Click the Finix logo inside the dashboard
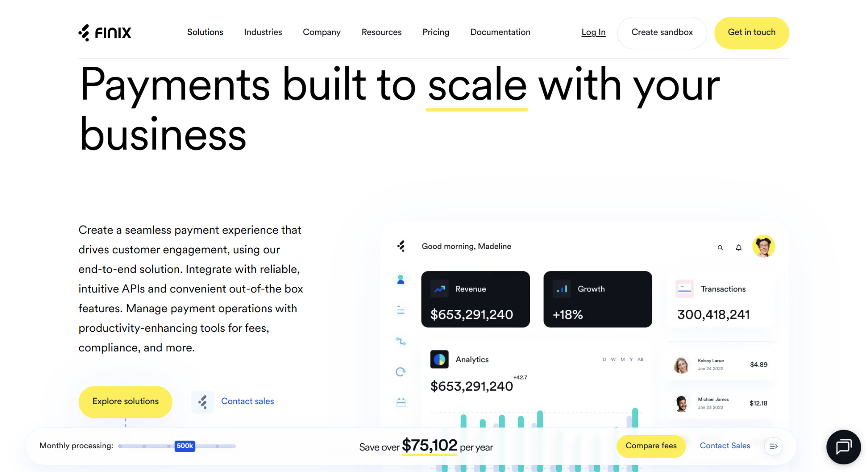The width and height of the screenshot is (868, 472). 401,246
